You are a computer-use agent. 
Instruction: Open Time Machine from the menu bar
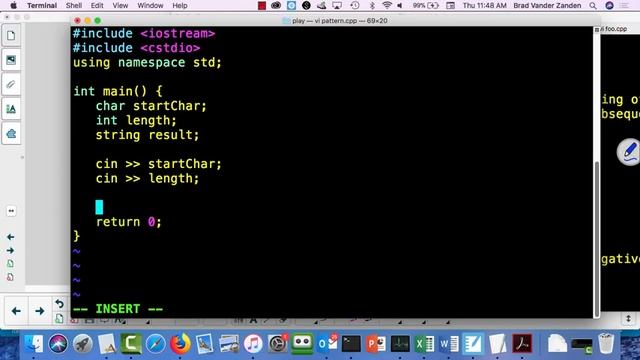(355, 5)
